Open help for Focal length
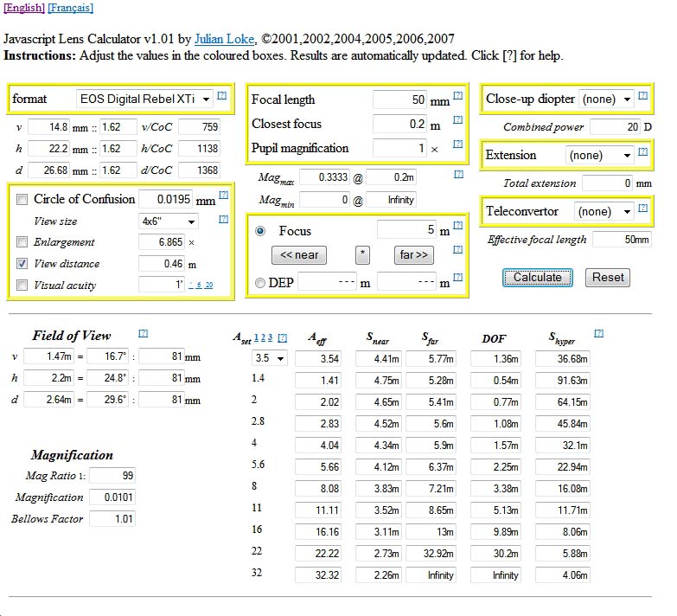Image resolution: width=677 pixels, height=616 pixels. [457, 96]
